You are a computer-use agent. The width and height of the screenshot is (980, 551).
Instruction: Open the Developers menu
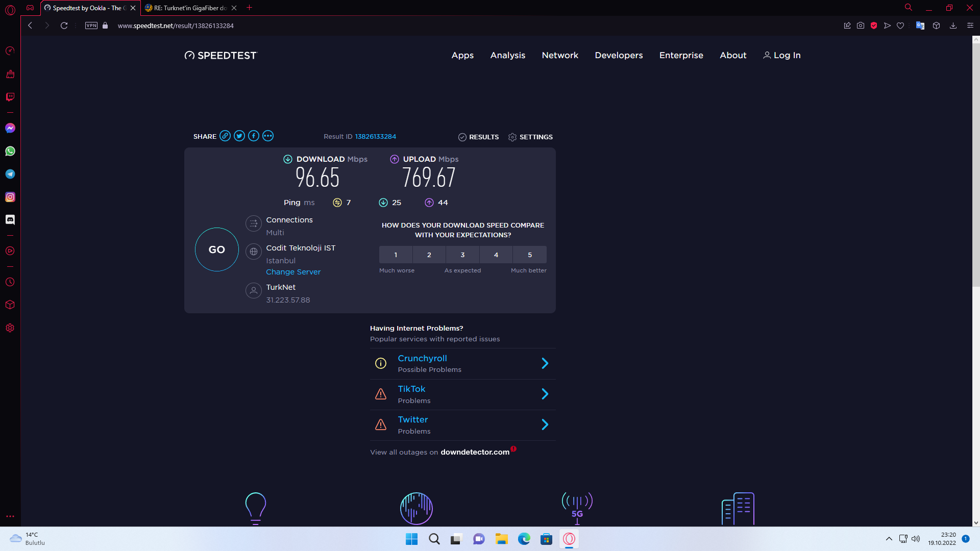[619, 55]
